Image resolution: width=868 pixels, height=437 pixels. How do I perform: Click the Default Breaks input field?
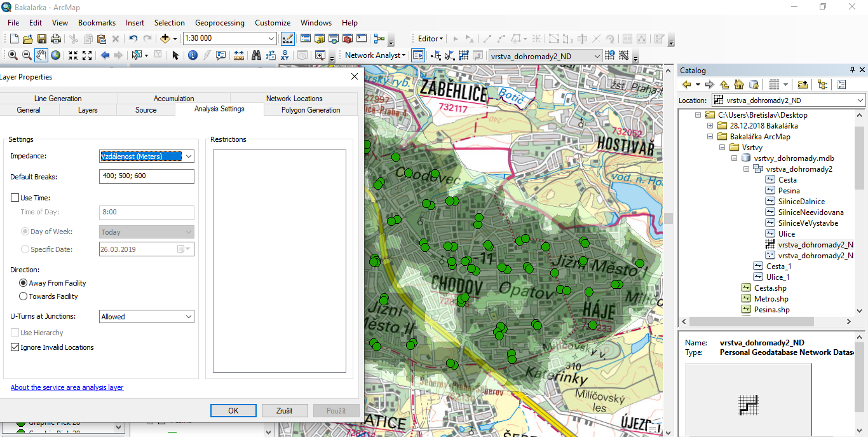coord(147,176)
